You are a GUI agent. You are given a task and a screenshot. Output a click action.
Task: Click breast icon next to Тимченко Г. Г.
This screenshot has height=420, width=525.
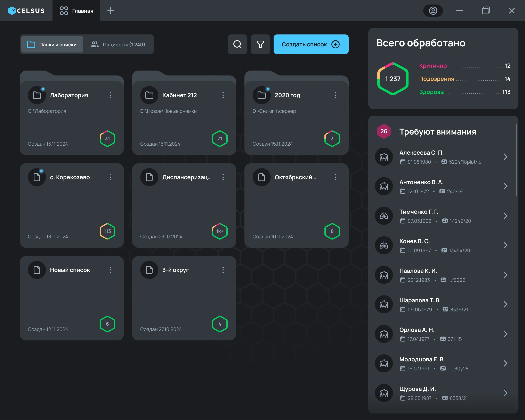[x=384, y=216]
